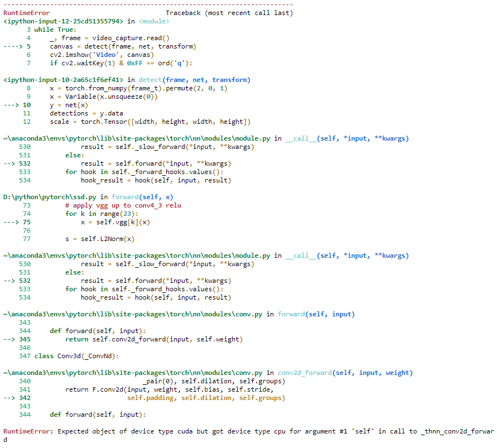Click 'detections = y.data' line
Screen dimensions: 497x448
point(86,113)
